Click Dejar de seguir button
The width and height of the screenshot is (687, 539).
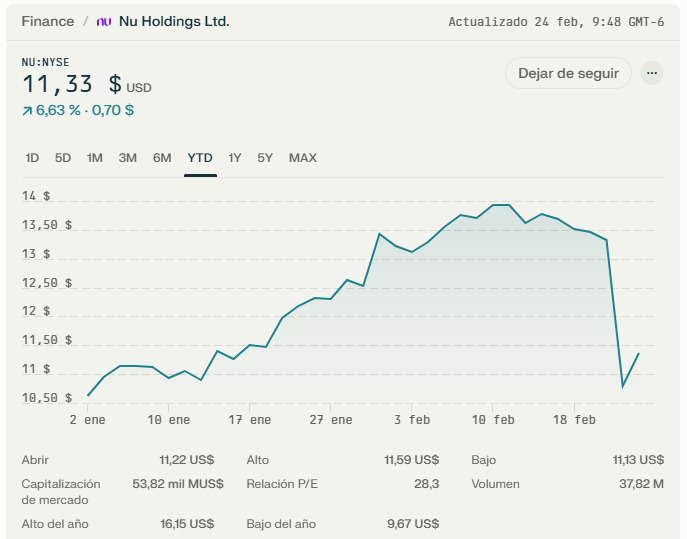point(568,73)
